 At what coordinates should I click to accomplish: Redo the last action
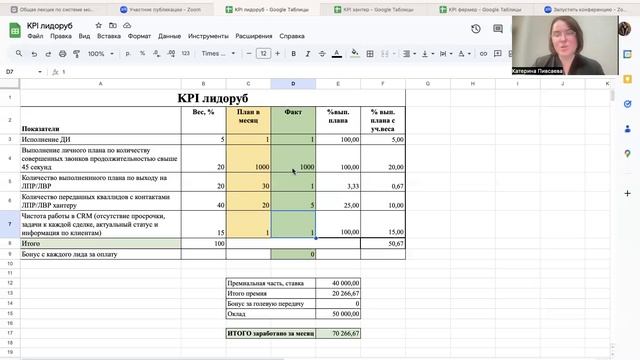pos(48,53)
